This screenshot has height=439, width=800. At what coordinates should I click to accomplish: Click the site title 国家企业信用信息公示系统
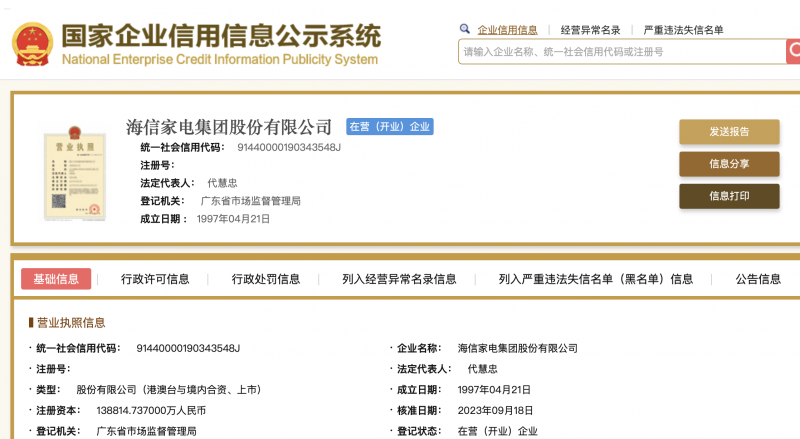[x=221, y=36]
